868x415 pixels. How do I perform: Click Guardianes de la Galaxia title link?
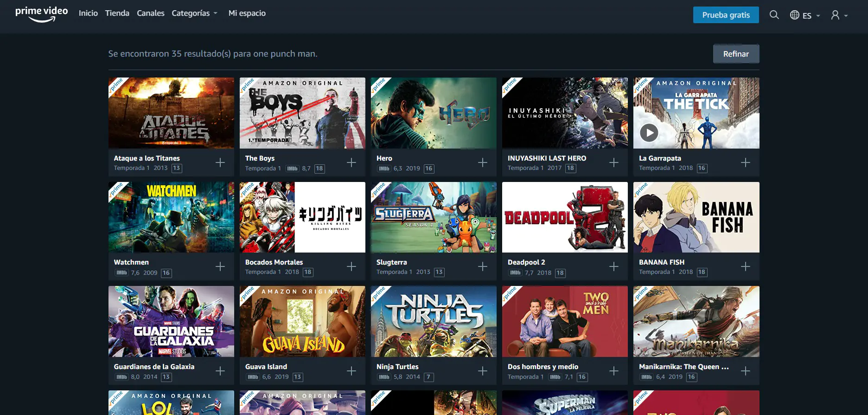pos(154,367)
